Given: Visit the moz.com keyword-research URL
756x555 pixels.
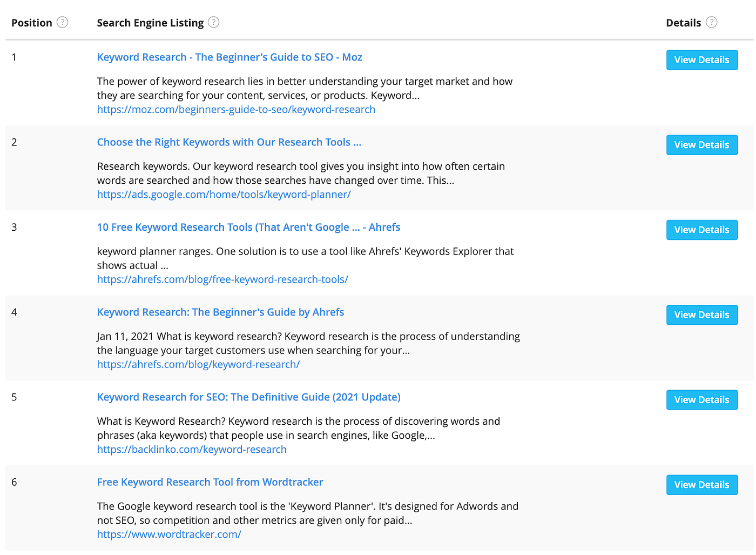Looking at the screenshot, I should [236, 110].
